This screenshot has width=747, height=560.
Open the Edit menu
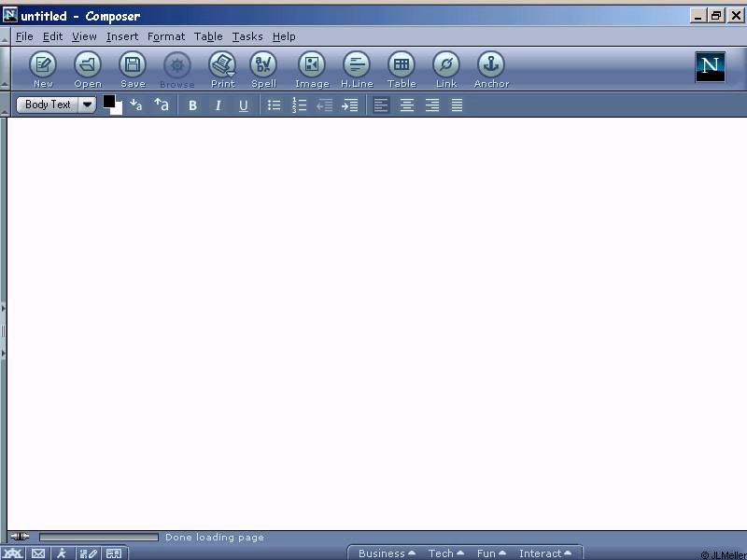(52, 36)
